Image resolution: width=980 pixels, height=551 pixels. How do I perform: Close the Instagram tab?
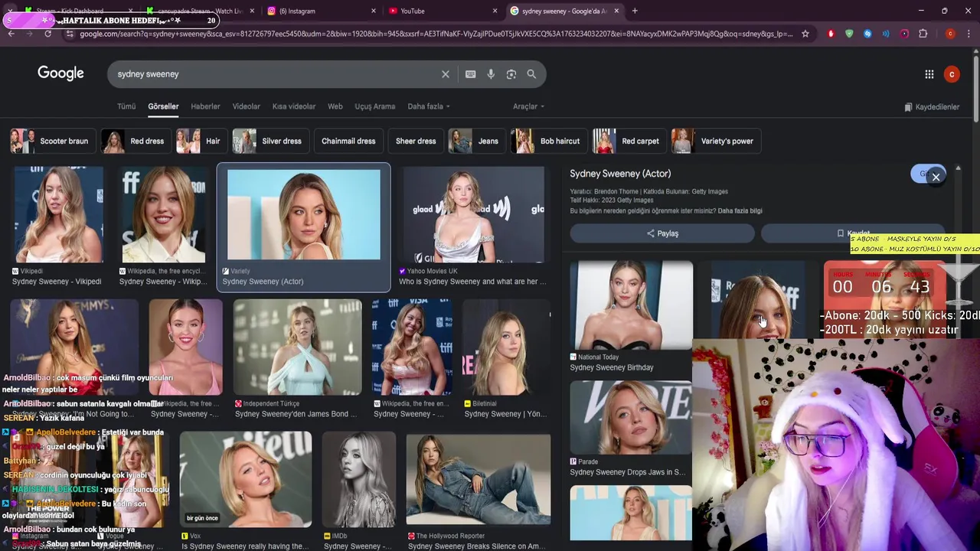[374, 11]
